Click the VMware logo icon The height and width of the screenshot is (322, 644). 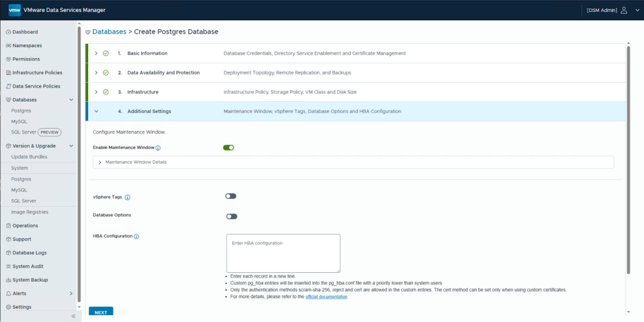tap(14, 10)
